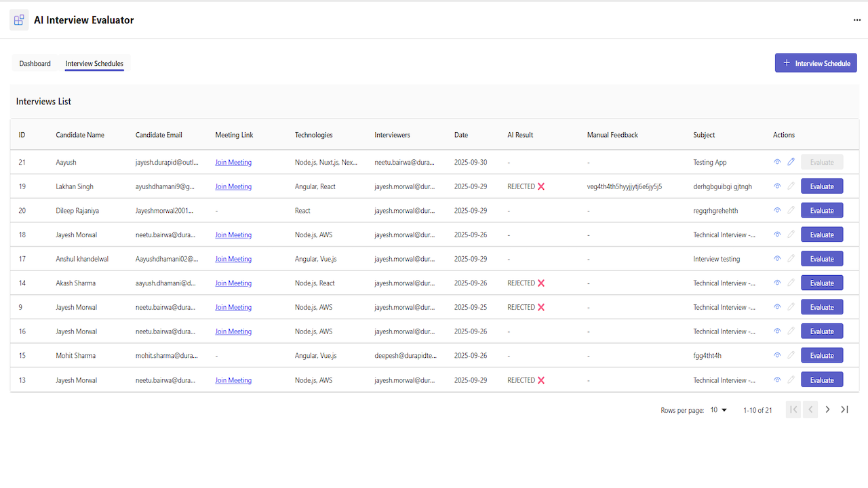This screenshot has width=868, height=488.
Task: Edit Anshul khandelwal interview pencil icon
Action: tap(791, 259)
